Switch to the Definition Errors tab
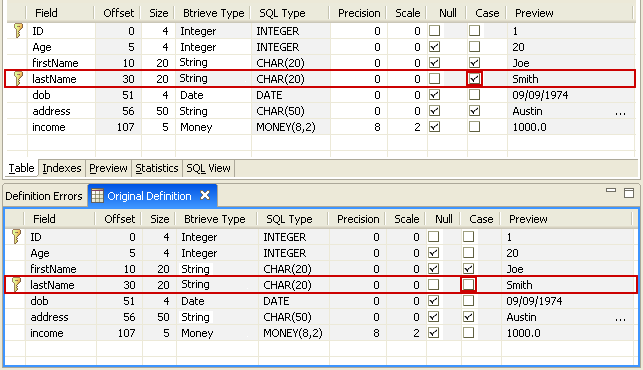The height and width of the screenshot is (370, 643). coord(44,196)
